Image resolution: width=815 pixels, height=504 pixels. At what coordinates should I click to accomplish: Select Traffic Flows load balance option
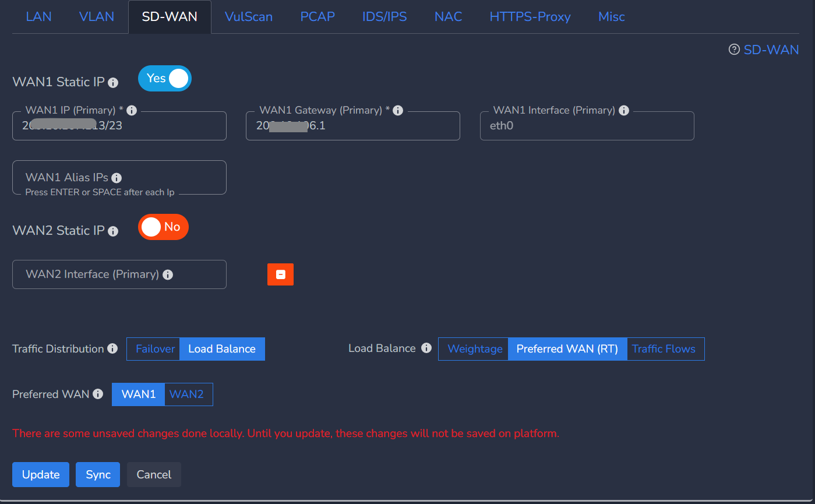(664, 349)
